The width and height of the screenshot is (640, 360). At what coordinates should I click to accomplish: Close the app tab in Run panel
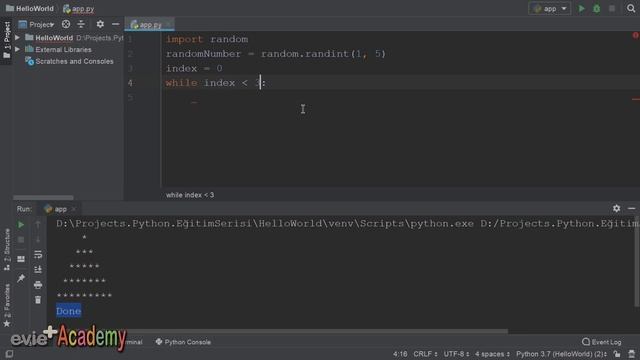[x=73, y=209]
